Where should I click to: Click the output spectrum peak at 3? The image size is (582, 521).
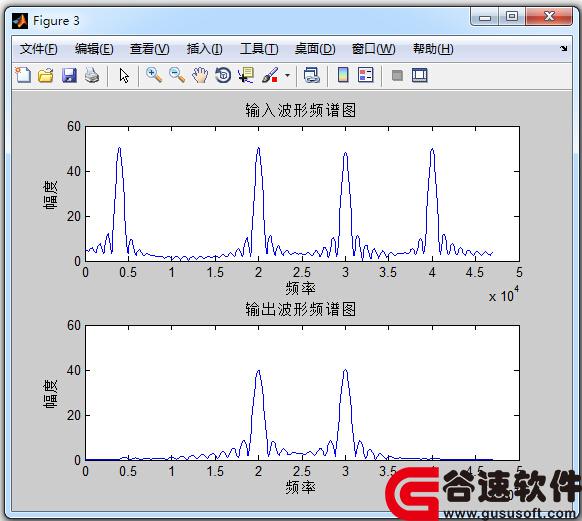click(346, 370)
